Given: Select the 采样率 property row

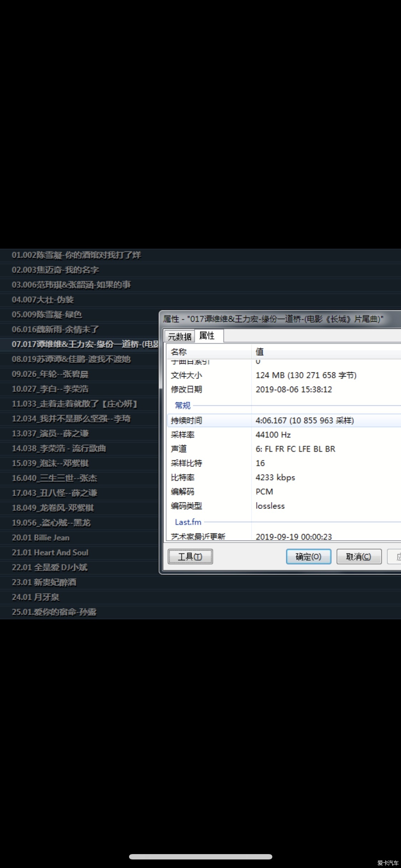Looking at the screenshot, I should (284, 435).
